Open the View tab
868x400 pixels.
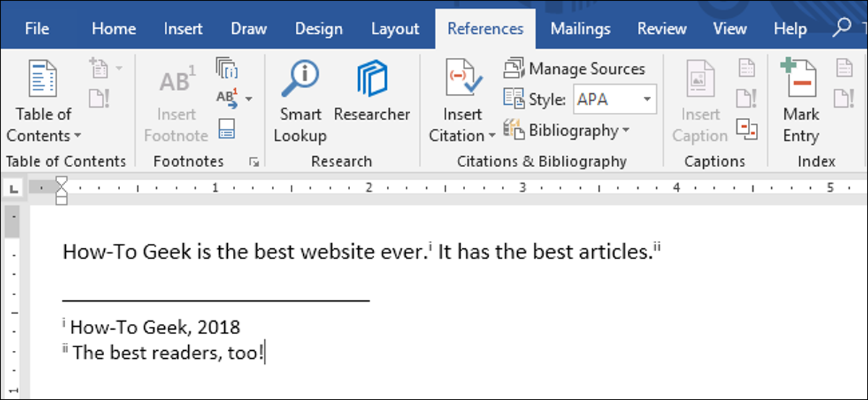(729, 29)
